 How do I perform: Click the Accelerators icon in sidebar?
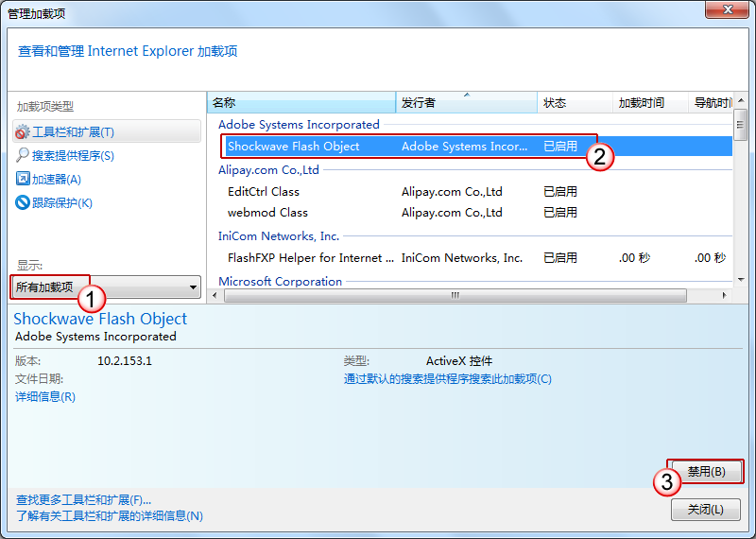pyautogui.click(x=24, y=179)
